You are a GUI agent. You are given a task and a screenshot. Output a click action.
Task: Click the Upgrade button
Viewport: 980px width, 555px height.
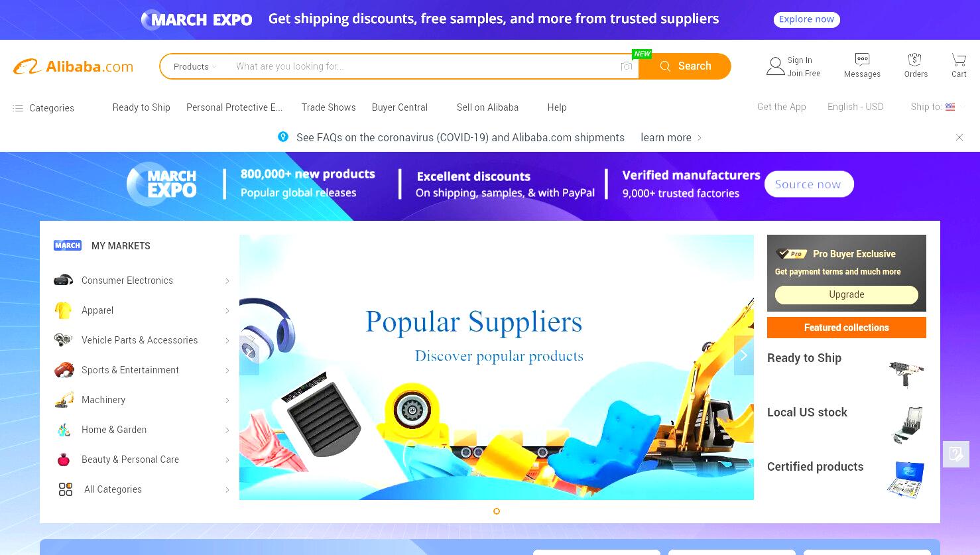846,294
